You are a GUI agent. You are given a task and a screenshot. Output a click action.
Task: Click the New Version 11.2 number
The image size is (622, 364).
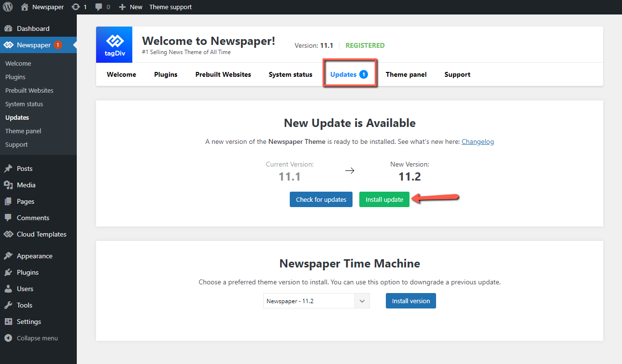(x=410, y=177)
